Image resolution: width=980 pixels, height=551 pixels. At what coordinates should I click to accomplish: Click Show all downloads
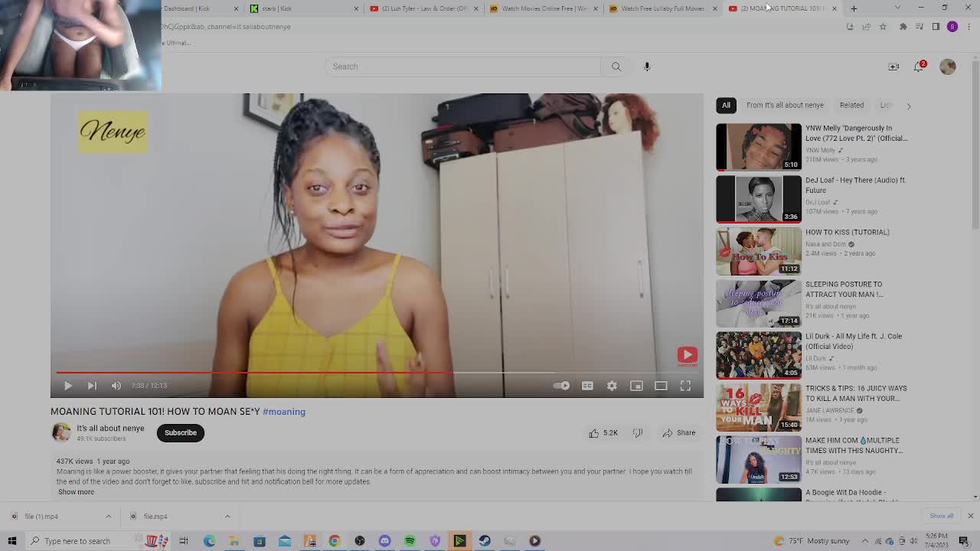click(941, 517)
